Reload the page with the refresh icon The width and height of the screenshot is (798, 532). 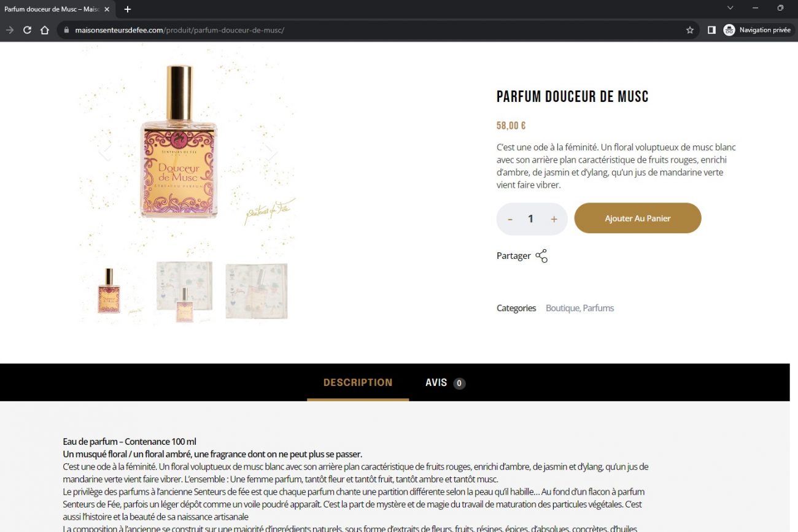point(27,30)
